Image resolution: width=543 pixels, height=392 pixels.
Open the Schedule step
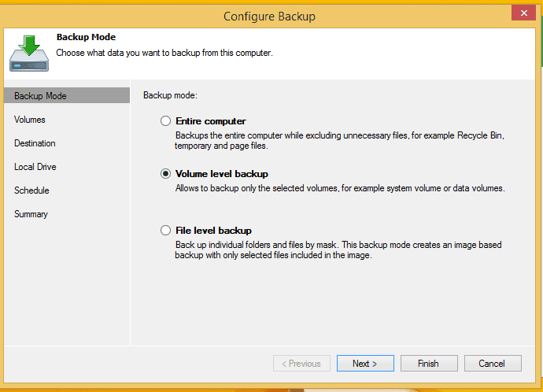pyautogui.click(x=31, y=190)
